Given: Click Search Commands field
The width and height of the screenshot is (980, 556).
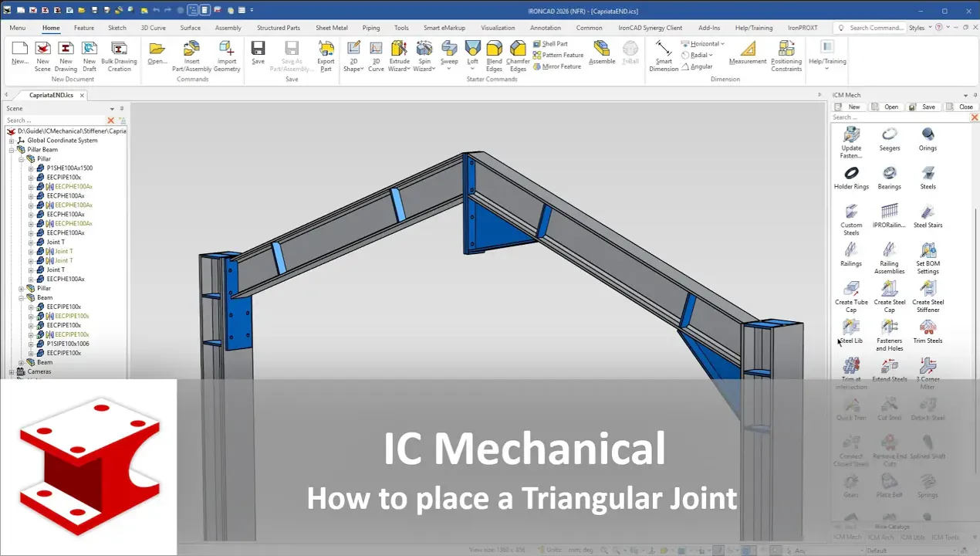Looking at the screenshot, I should point(872,28).
